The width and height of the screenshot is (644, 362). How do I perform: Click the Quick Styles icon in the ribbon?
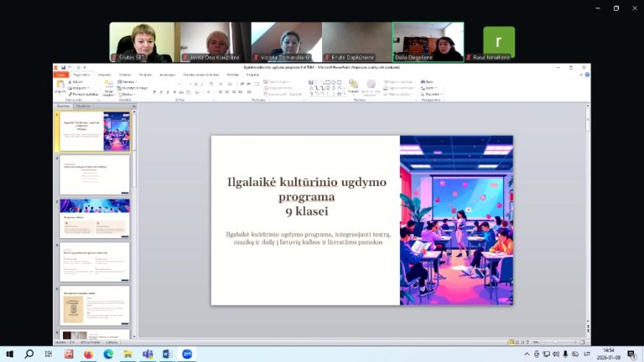coord(371,85)
